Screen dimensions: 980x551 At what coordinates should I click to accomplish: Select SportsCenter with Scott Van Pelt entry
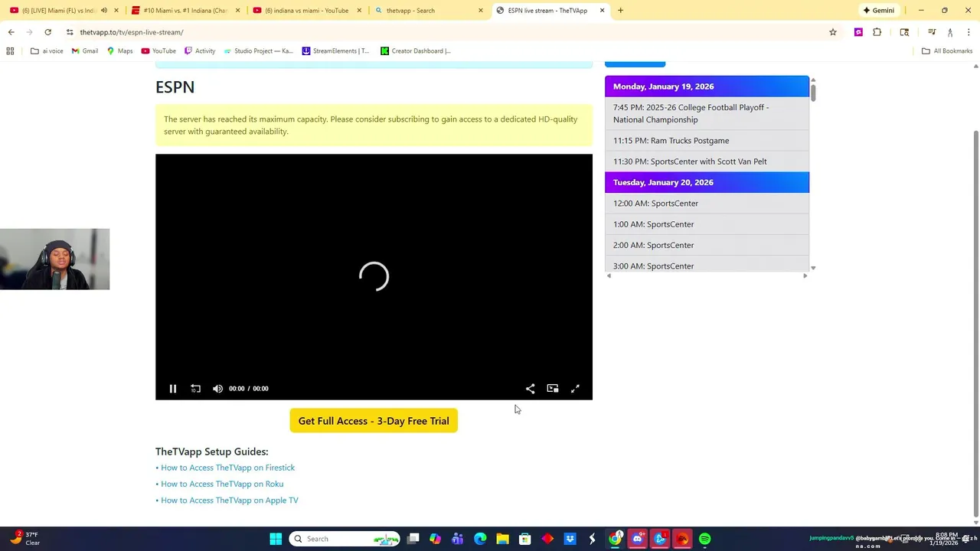pos(707,161)
